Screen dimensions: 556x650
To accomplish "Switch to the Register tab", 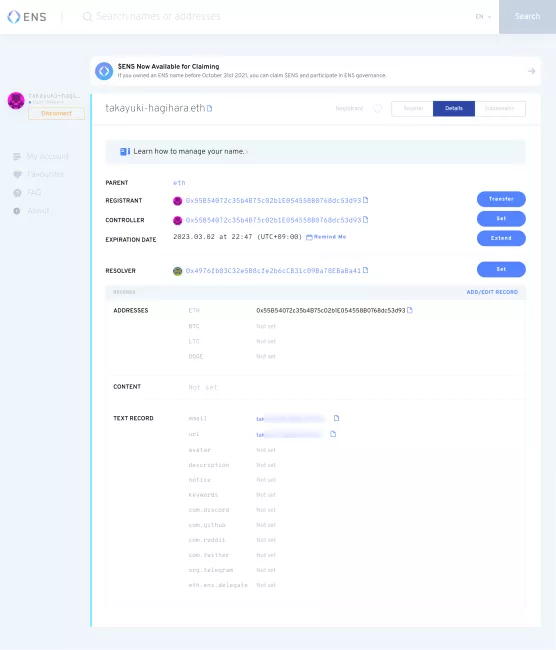I will pos(413,109).
